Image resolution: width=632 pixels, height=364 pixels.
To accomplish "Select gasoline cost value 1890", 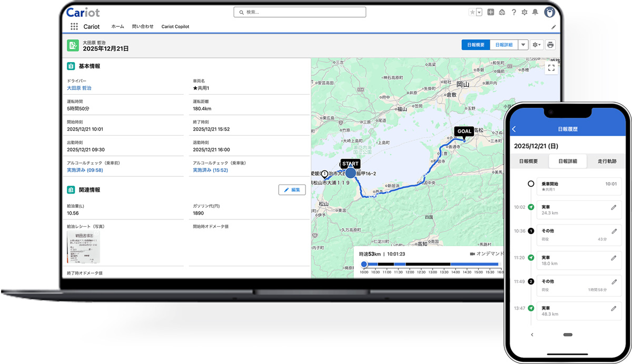I will pos(199,213).
